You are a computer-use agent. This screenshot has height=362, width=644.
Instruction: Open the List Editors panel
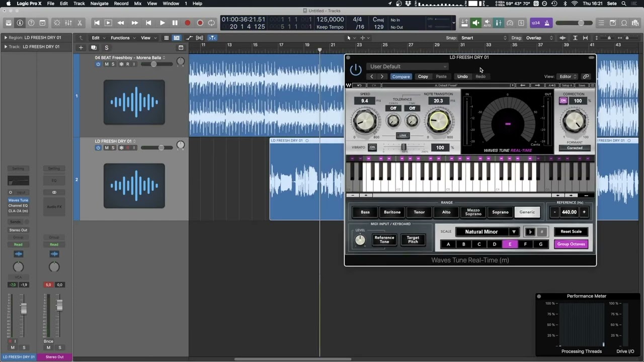click(601, 23)
